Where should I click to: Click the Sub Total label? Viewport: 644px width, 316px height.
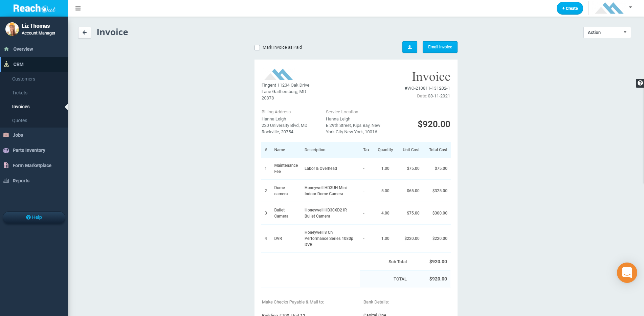pos(398,262)
